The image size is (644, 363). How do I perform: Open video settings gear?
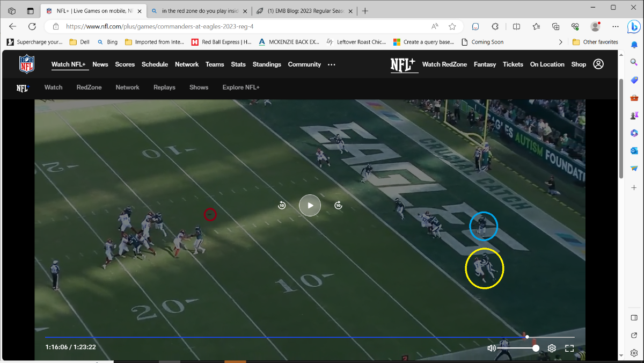pyautogui.click(x=552, y=348)
